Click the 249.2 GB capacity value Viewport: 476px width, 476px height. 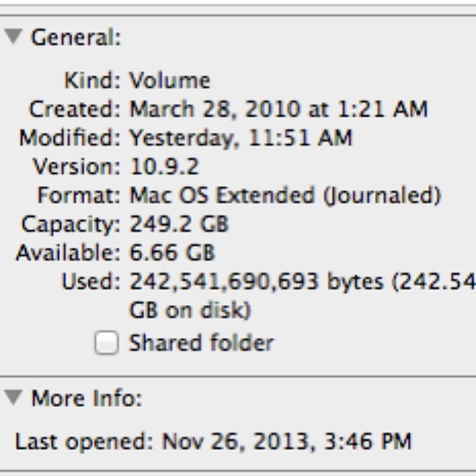point(179,224)
